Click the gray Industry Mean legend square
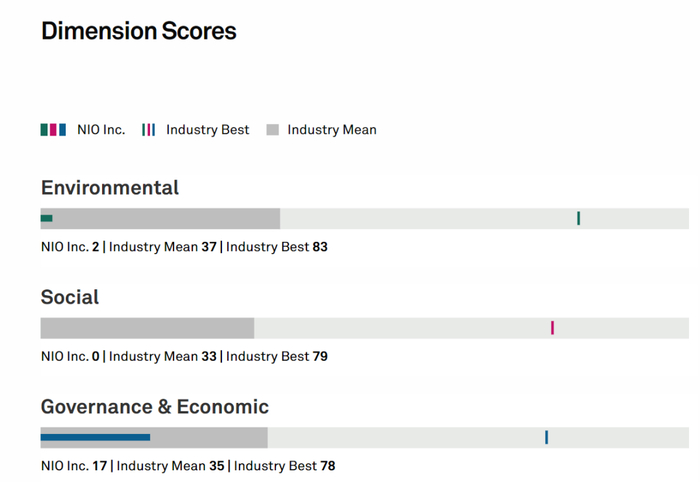 coord(272,130)
